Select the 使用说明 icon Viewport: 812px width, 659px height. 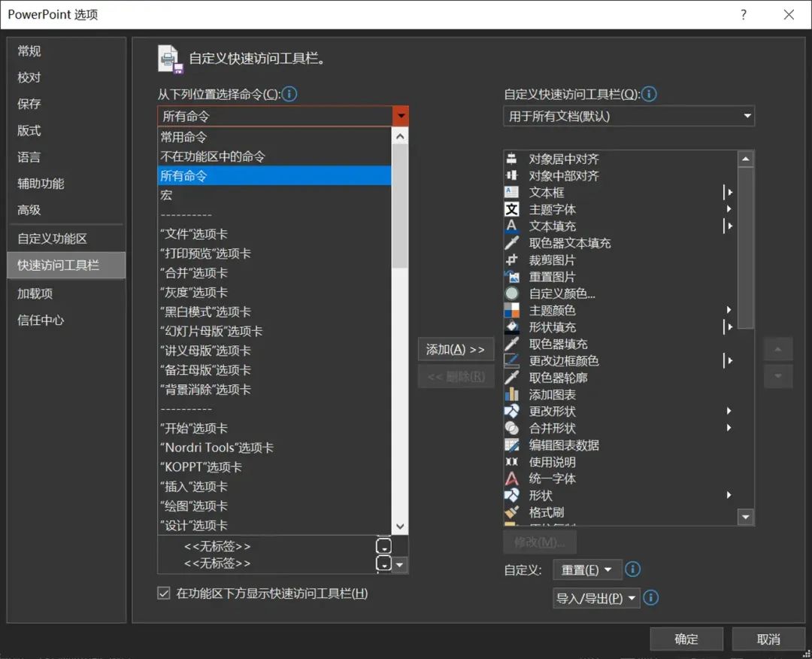512,462
